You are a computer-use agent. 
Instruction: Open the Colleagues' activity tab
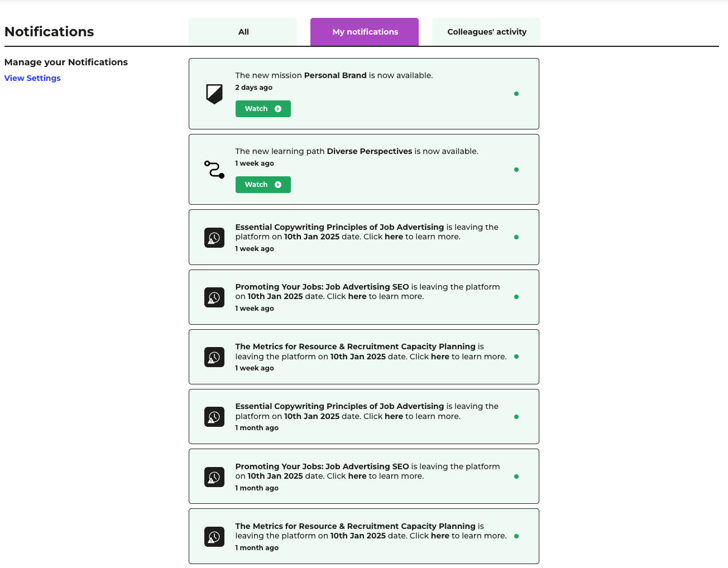tap(486, 32)
